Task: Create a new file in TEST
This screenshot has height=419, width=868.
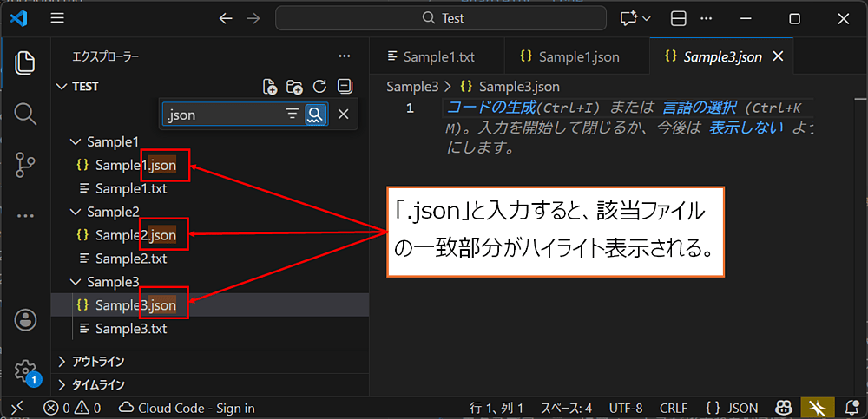Action: 270,87
